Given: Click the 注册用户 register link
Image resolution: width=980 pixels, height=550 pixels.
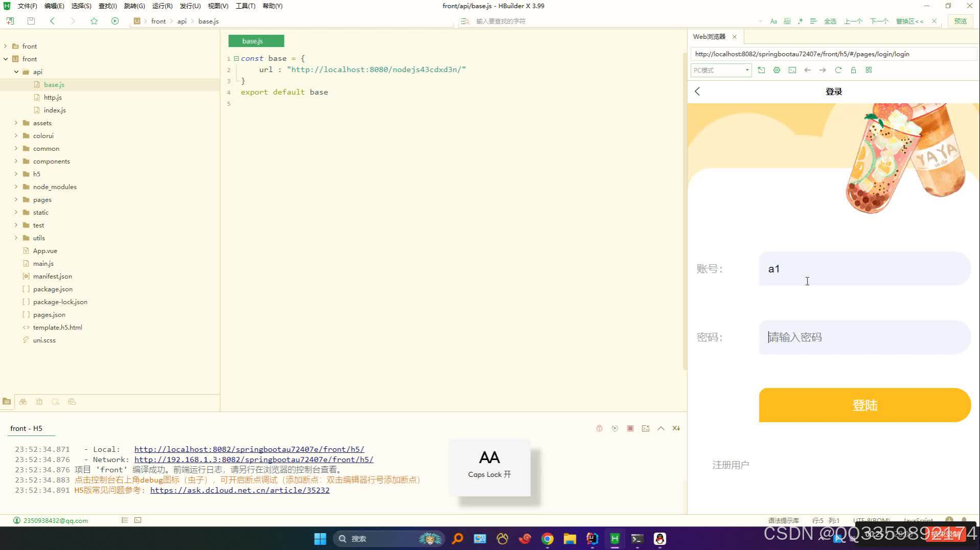Looking at the screenshot, I should point(730,465).
